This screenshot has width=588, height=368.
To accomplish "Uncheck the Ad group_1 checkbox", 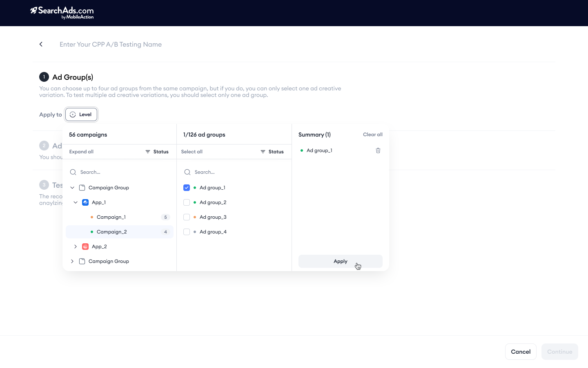I will pyautogui.click(x=187, y=187).
